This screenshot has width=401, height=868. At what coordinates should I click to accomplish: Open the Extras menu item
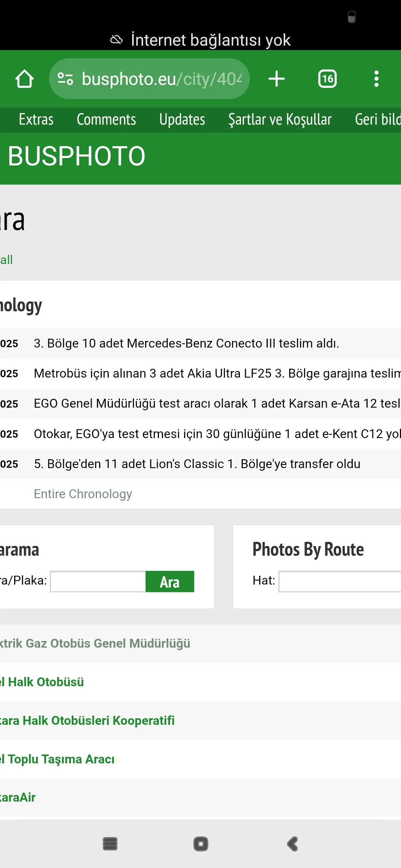click(x=36, y=119)
